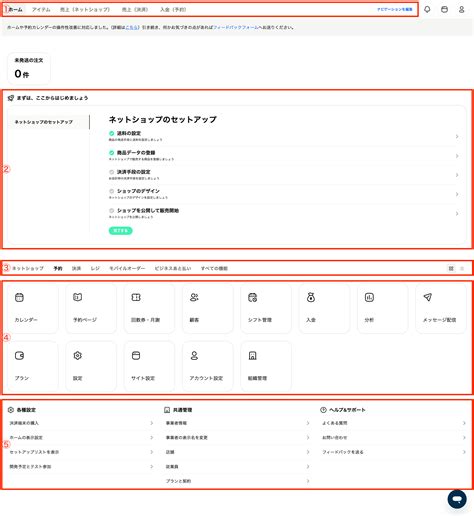Click the unchecked circle beside ショップのデザイン

pyautogui.click(x=112, y=191)
